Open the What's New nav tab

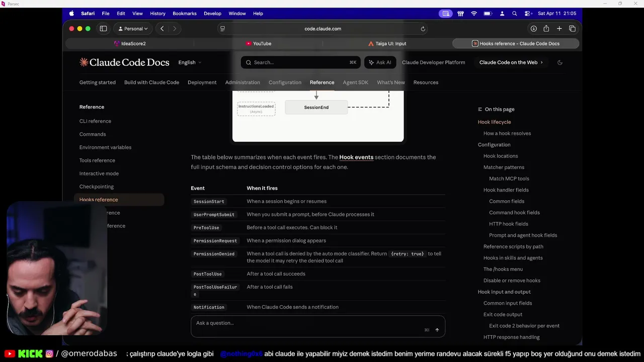391,82
